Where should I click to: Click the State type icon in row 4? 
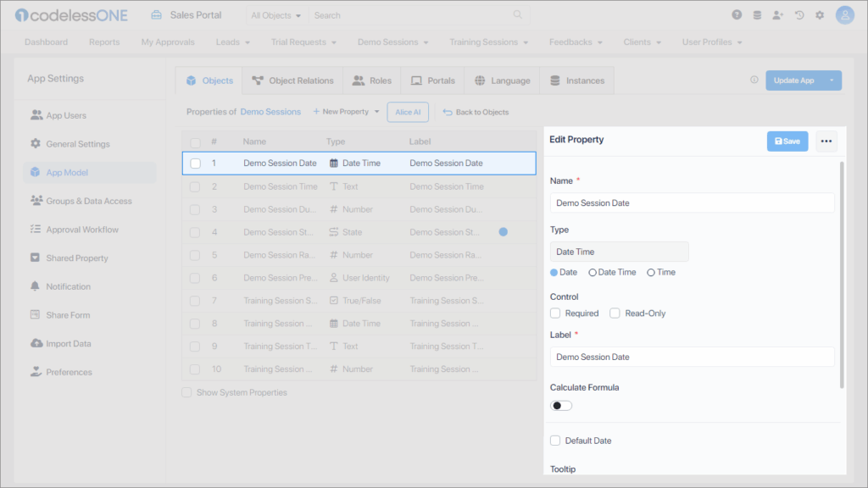[x=334, y=232]
